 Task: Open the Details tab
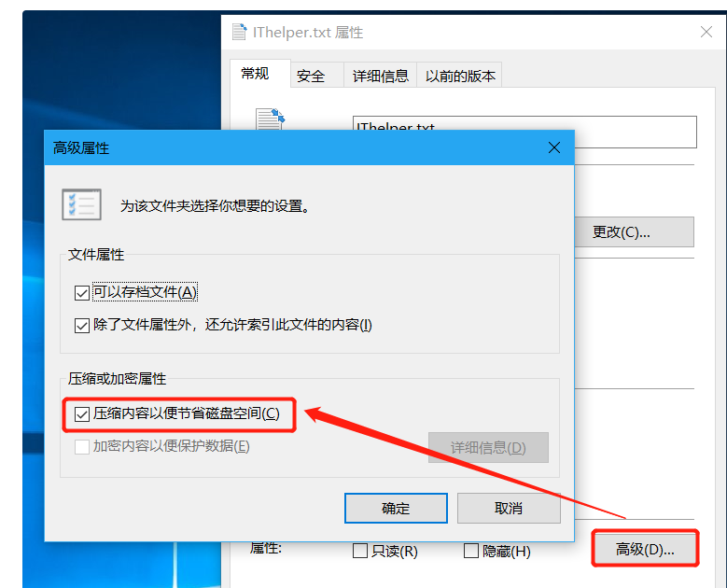(380, 75)
